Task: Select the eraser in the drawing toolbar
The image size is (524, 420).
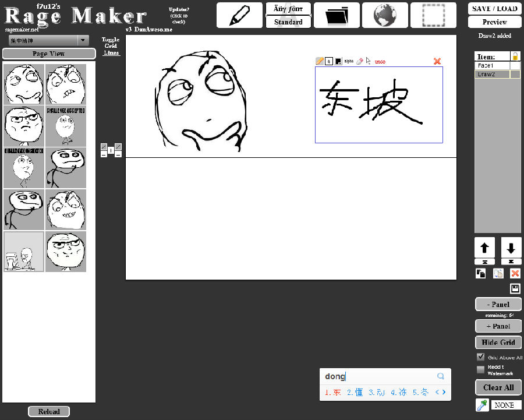Action: tap(359, 61)
